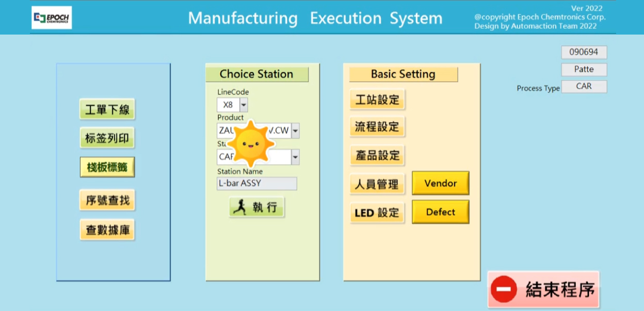
Task: Click the red stop icon on 結束程序
Action: point(503,289)
